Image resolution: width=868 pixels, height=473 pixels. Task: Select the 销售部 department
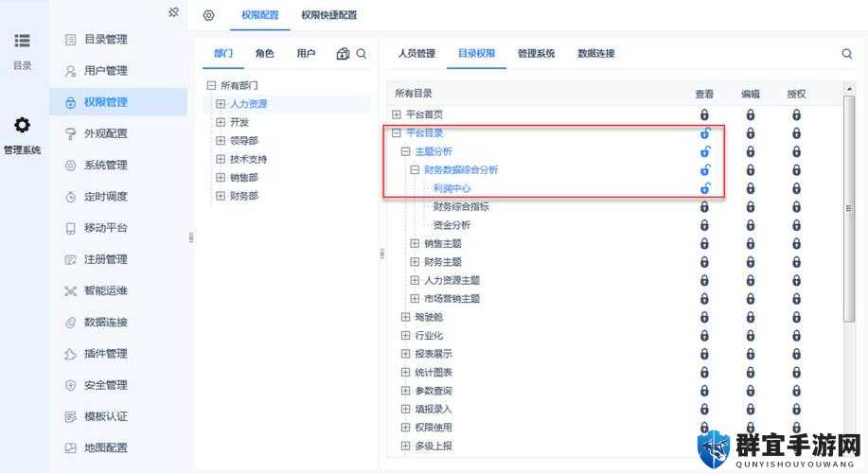(x=244, y=178)
